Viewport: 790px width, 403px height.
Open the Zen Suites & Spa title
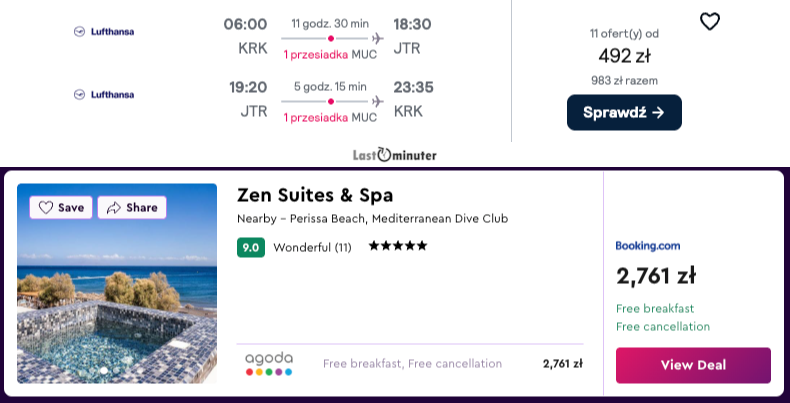click(x=315, y=195)
